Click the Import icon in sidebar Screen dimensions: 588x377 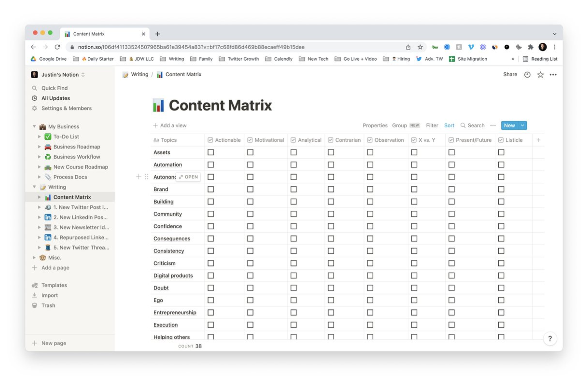point(34,295)
